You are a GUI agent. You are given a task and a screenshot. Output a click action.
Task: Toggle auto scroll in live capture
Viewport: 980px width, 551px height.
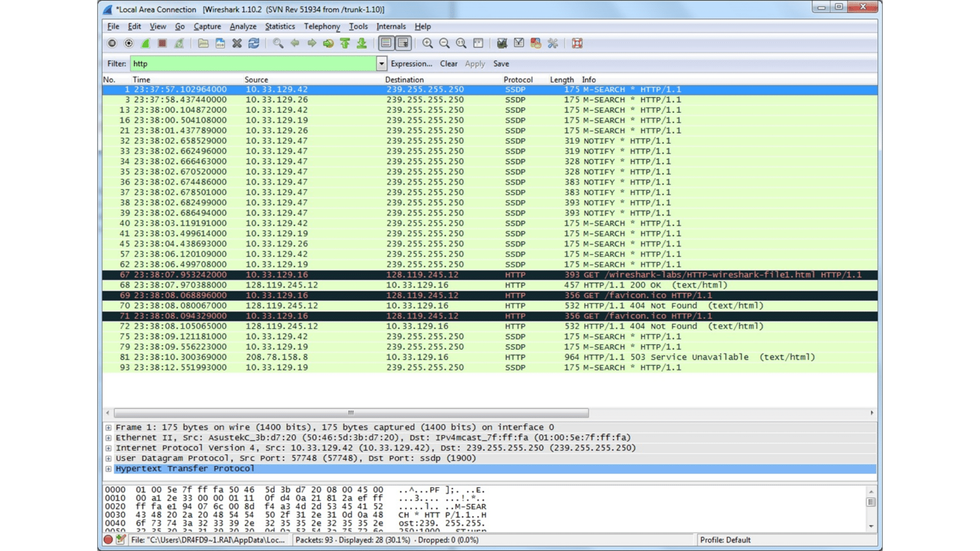click(x=403, y=43)
